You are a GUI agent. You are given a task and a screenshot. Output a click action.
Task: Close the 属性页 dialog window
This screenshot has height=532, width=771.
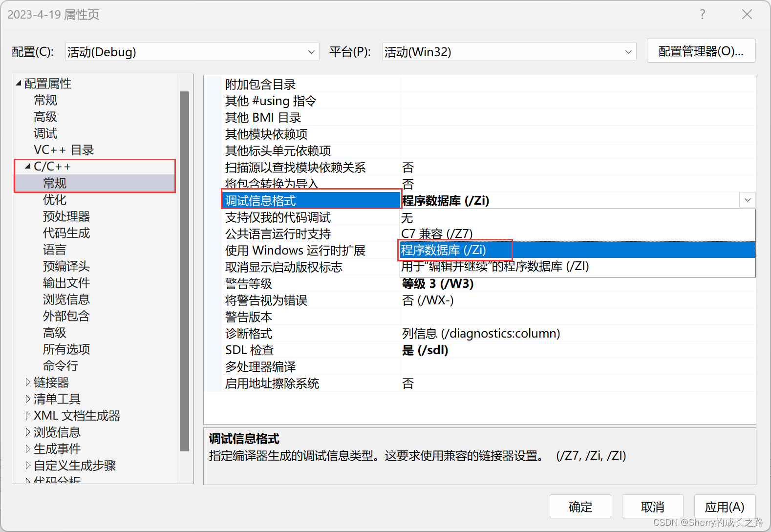click(x=747, y=14)
